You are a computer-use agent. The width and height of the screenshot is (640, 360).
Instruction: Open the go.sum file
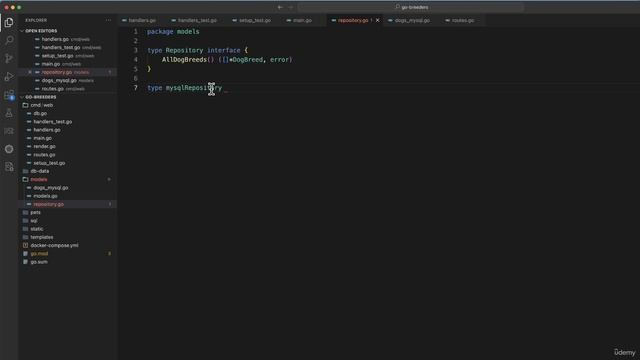tap(39, 262)
